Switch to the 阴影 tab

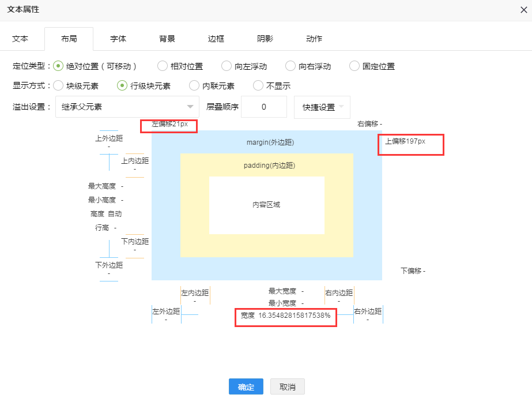click(x=265, y=39)
